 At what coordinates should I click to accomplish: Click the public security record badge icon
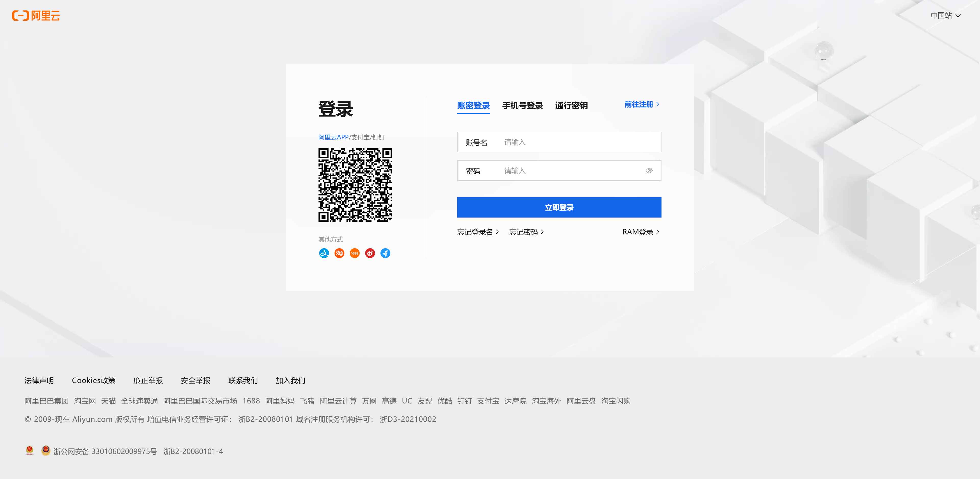point(46,450)
